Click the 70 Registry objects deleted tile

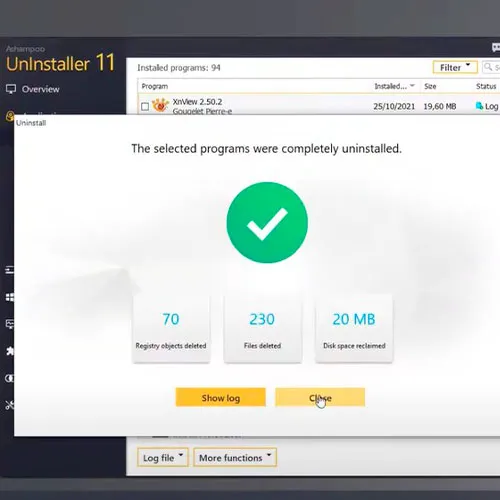point(171,329)
